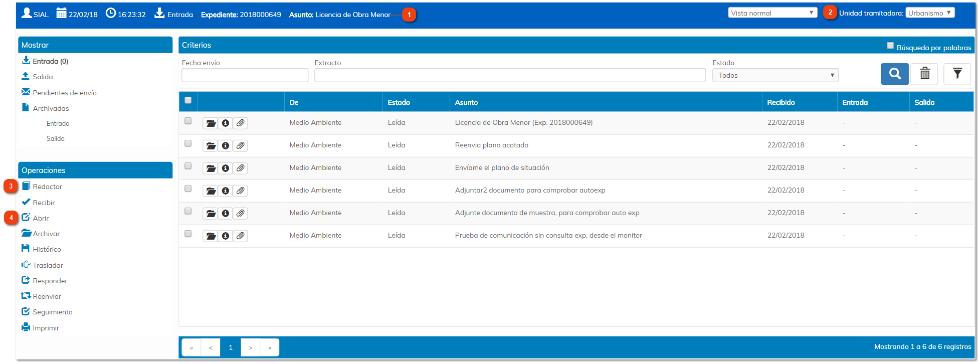Open Archivadas Salida sub-item

56,138
